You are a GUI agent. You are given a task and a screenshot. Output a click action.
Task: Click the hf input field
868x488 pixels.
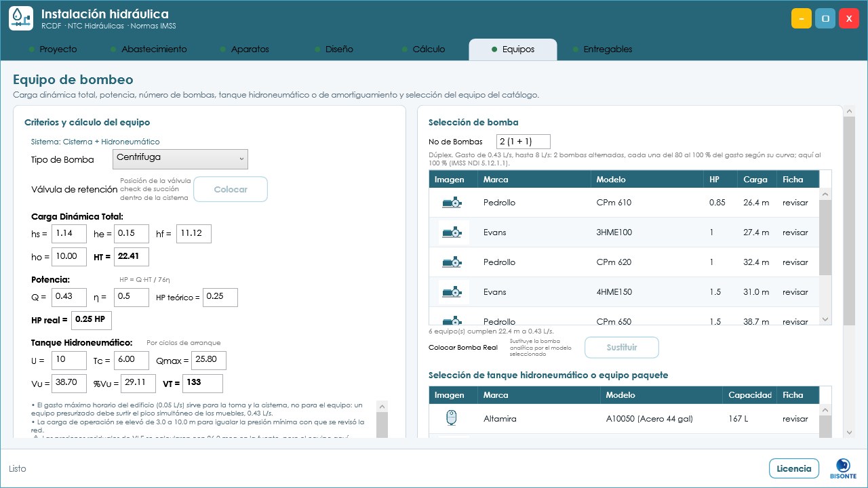point(194,234)
